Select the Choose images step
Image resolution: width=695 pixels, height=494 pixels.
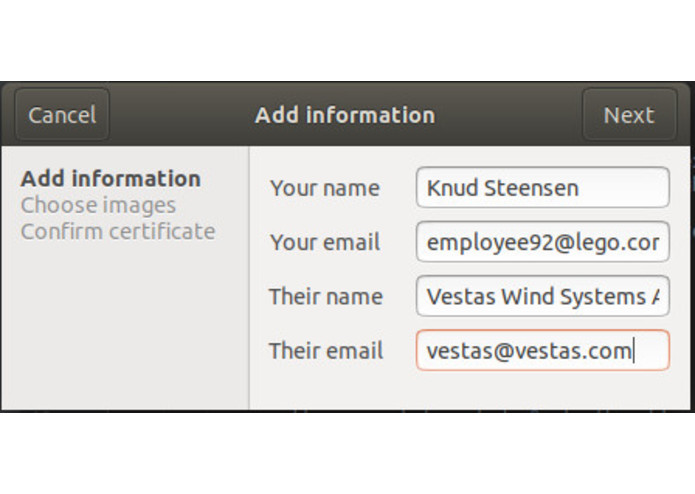98,205
